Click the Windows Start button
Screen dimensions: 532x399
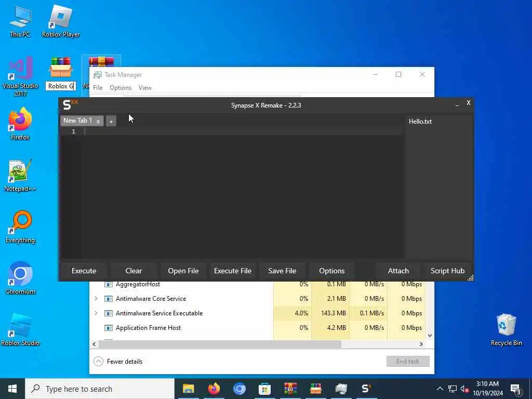coord(12,389)
